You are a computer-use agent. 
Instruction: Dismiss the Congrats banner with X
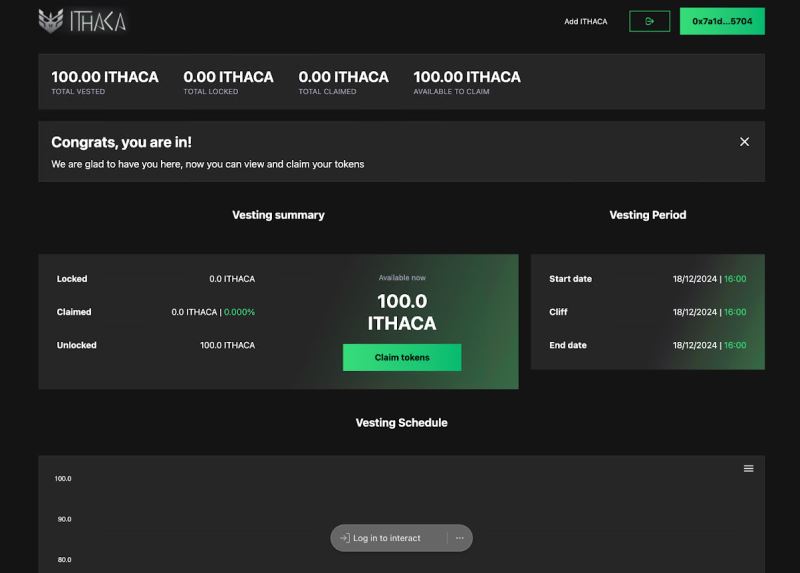click(744, 142)
